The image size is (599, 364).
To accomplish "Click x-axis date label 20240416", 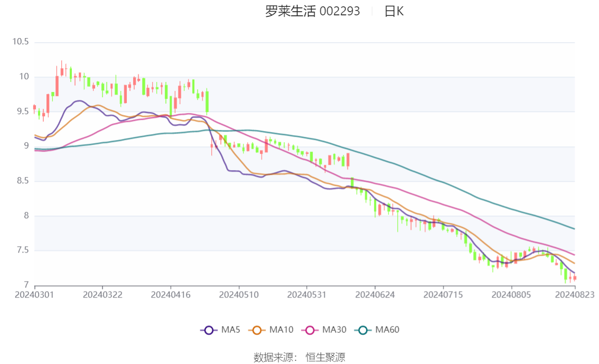I will 171,295.
